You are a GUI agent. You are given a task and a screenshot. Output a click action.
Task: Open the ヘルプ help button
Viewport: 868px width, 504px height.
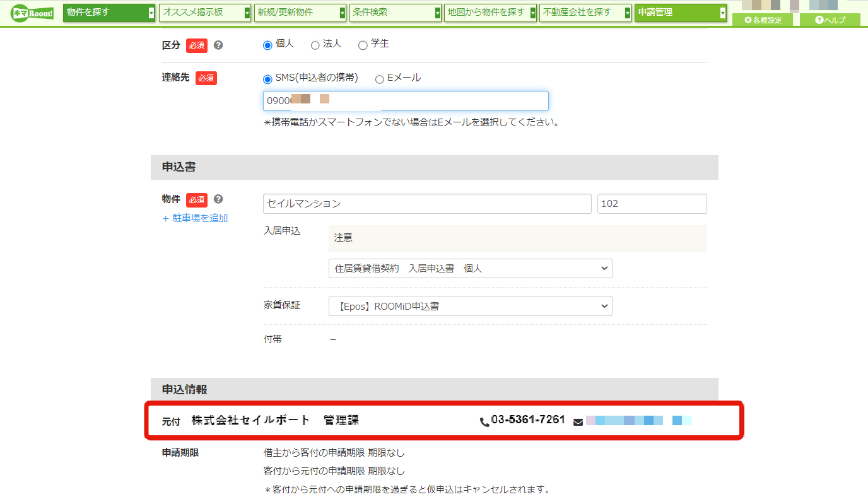[830, 20]
